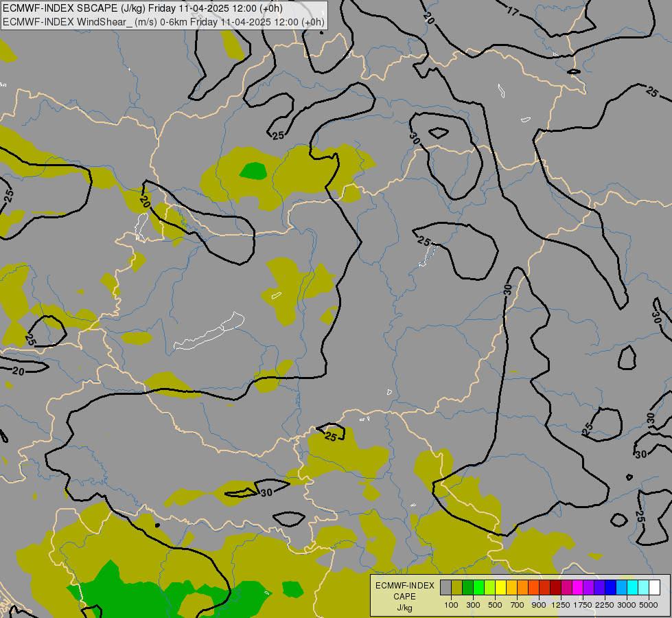The image size is (672, 618).
Task: Click the legend value 1750
Action: [x=583, y=605]
